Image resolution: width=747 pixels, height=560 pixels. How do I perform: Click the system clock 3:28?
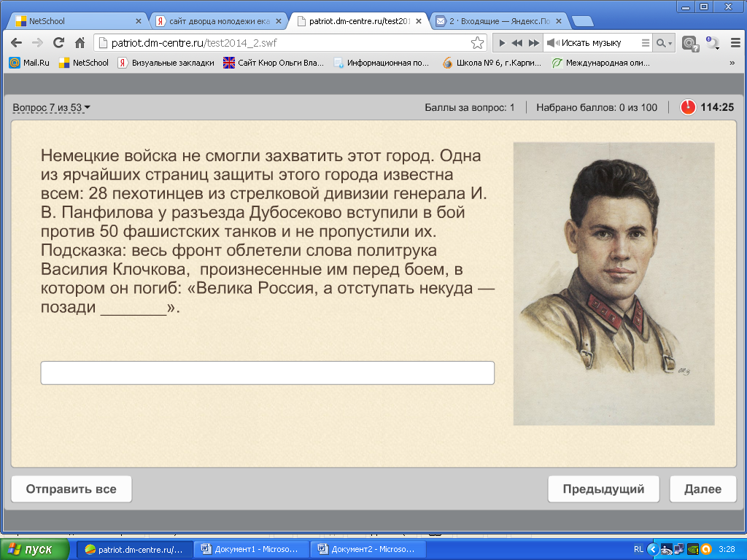click(x=727, y=550)
